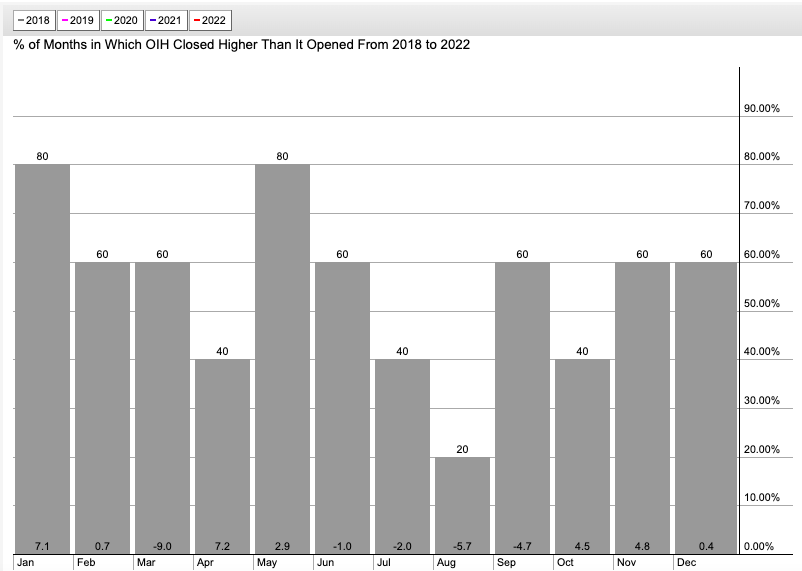Toggle the 2018 legend button
The width and height of the screenshot is (802, 571).
(x=34, y=20)
